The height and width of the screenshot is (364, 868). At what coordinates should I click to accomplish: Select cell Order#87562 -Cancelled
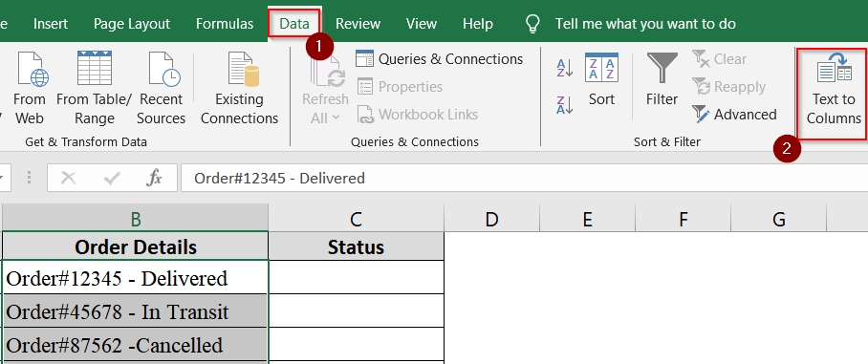coord(136,345)
